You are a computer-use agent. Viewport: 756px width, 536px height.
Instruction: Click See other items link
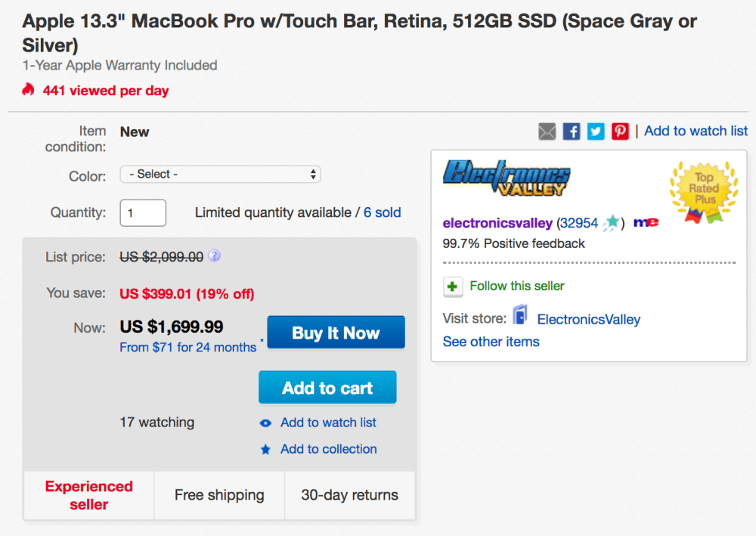pos(491,342)
